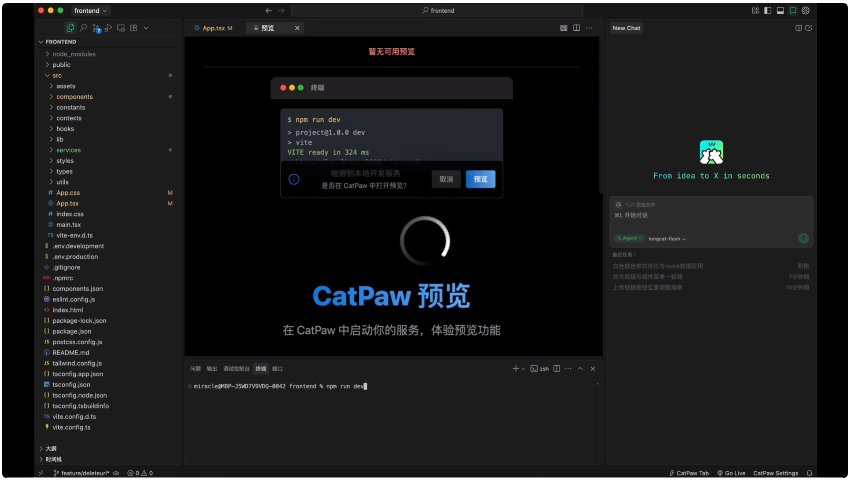Toggle the primary sidebar visibility
Viewport: 850px width, 480px height.
click(x=768, y=10)
